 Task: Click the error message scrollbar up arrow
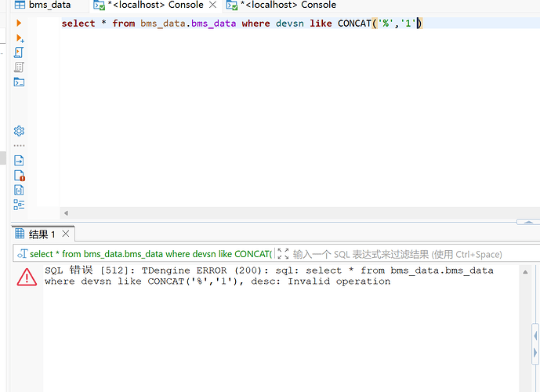click(525, 272)
